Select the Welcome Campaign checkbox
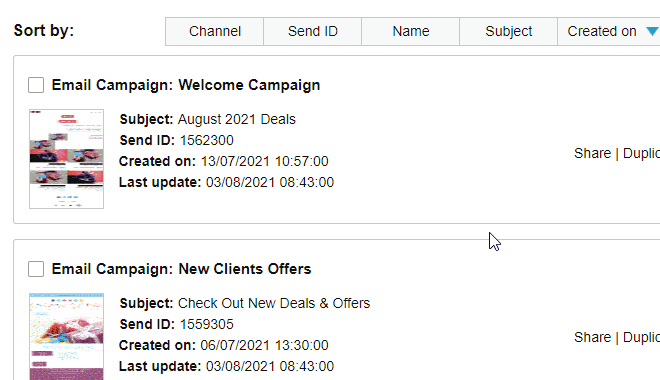Viewport: 660px width, 380px height. [36, 85]
